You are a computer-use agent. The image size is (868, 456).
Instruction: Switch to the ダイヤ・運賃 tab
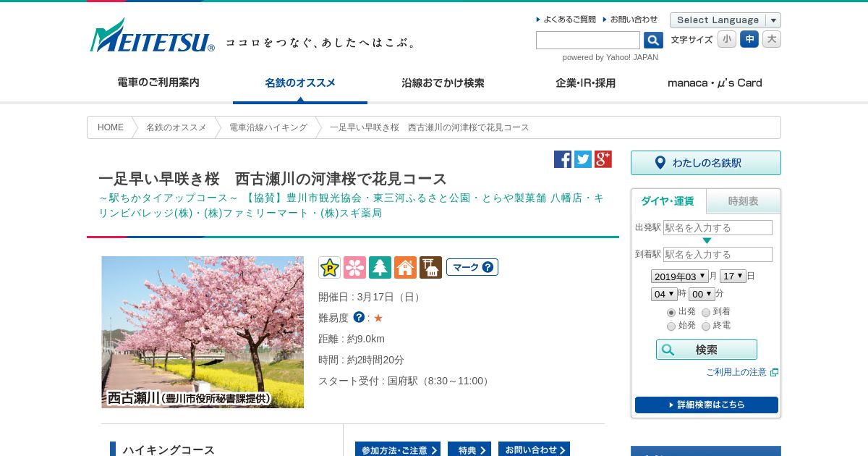668,201
